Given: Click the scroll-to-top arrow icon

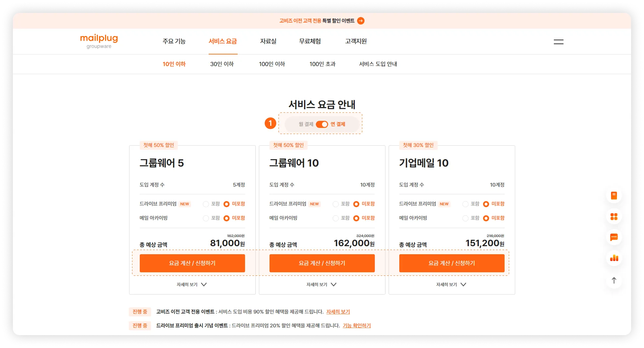Looking at the screenshot, I should tap(614, 280).
